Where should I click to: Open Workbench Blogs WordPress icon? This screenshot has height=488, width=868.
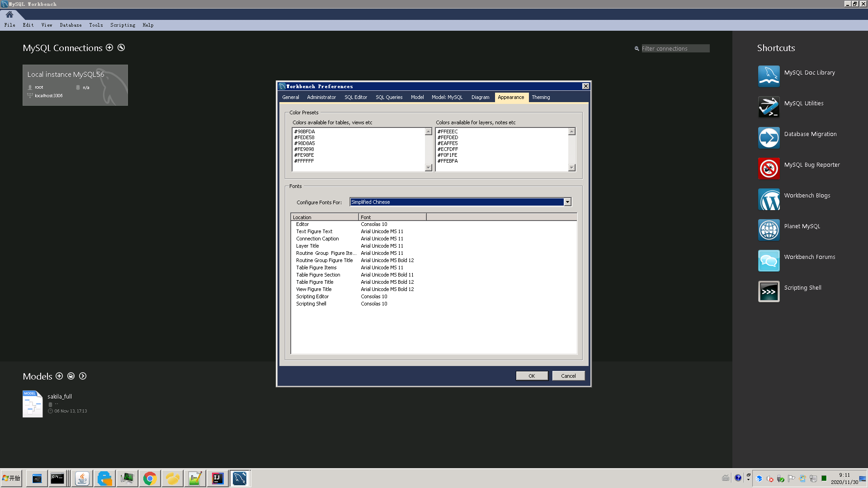point(769,199)
